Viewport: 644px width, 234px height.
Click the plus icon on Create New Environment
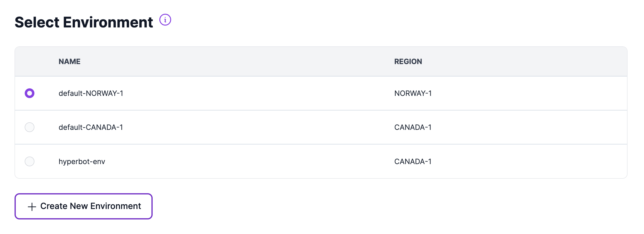[32, 207]
